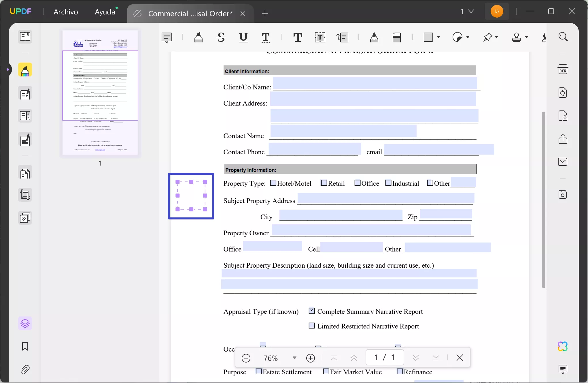This screenshot has height=383, width=588.
Task: Open the Bookmarks panel icon
Action: (25, 346)
